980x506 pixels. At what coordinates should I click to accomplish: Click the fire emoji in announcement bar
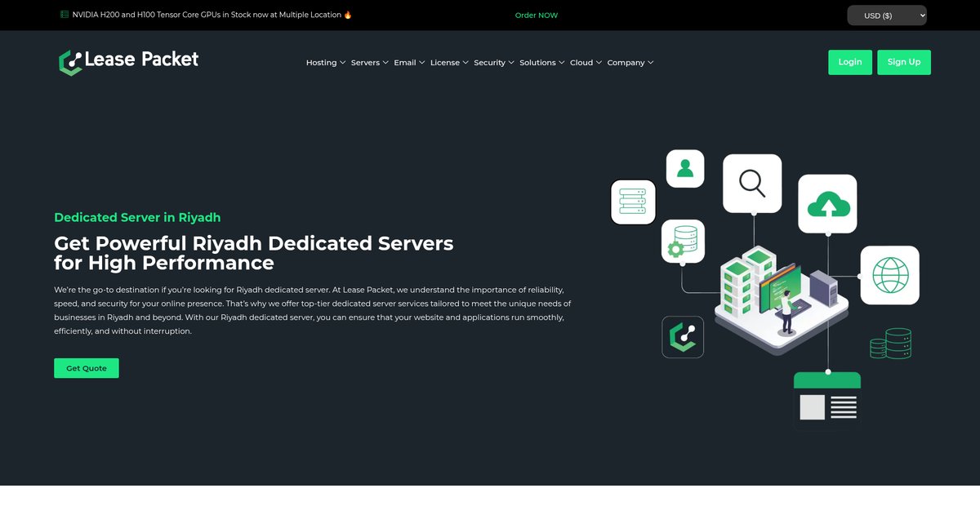[348, 15]
